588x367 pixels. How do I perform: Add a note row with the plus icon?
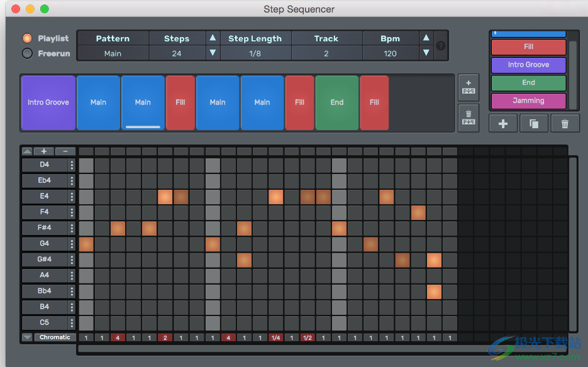click(x=43, y=151)
